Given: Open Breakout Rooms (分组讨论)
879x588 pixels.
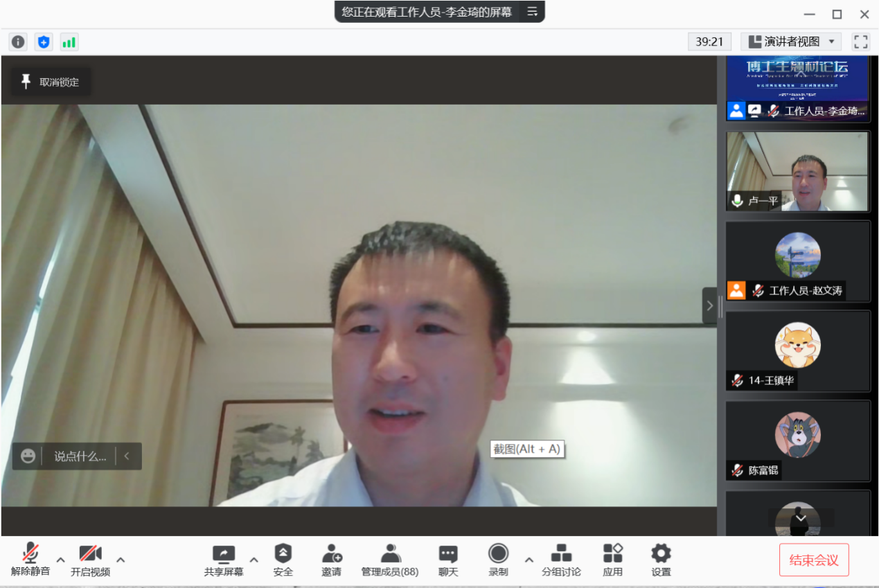Looking at the screenshot, I should (561, 560).
